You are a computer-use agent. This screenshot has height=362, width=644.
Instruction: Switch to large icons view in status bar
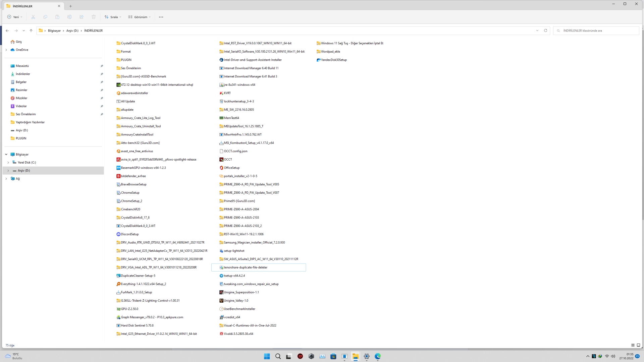[x=638, y=345]
